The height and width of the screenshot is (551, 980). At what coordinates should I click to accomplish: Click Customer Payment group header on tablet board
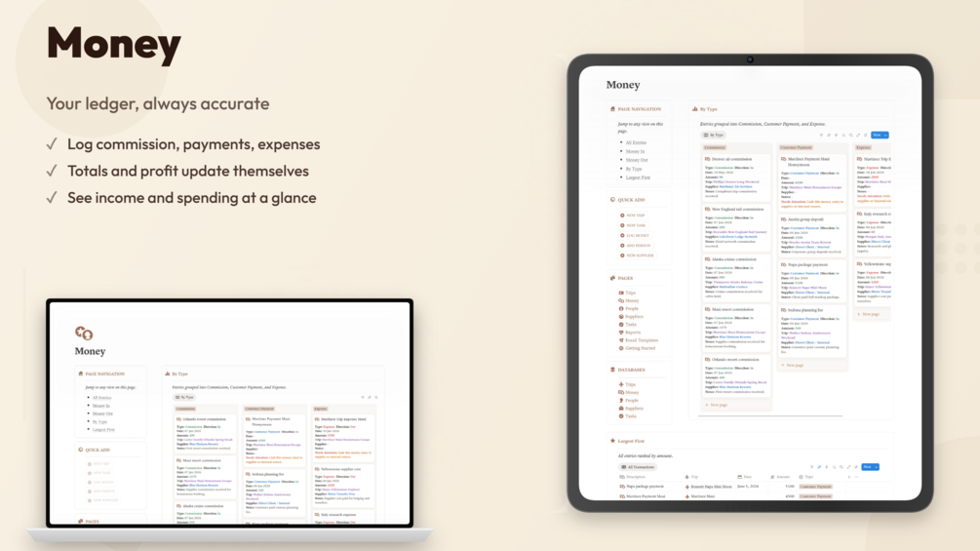[x=796, y=147]
